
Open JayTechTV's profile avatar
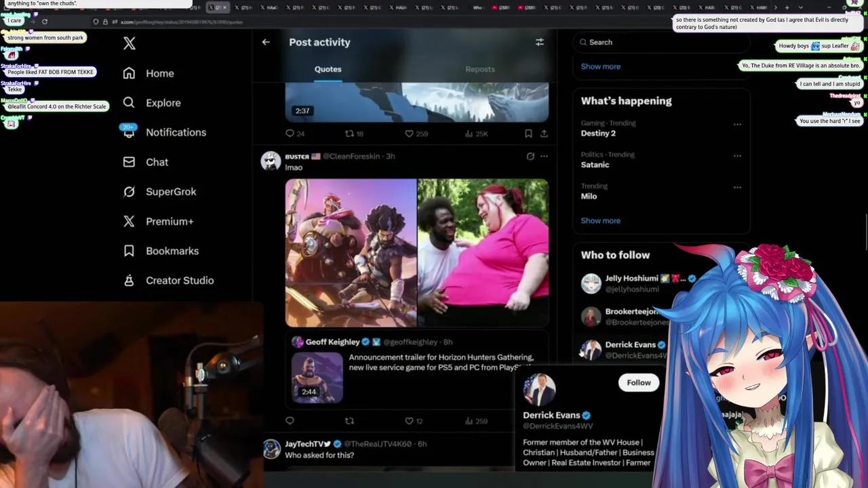[271, 449]
